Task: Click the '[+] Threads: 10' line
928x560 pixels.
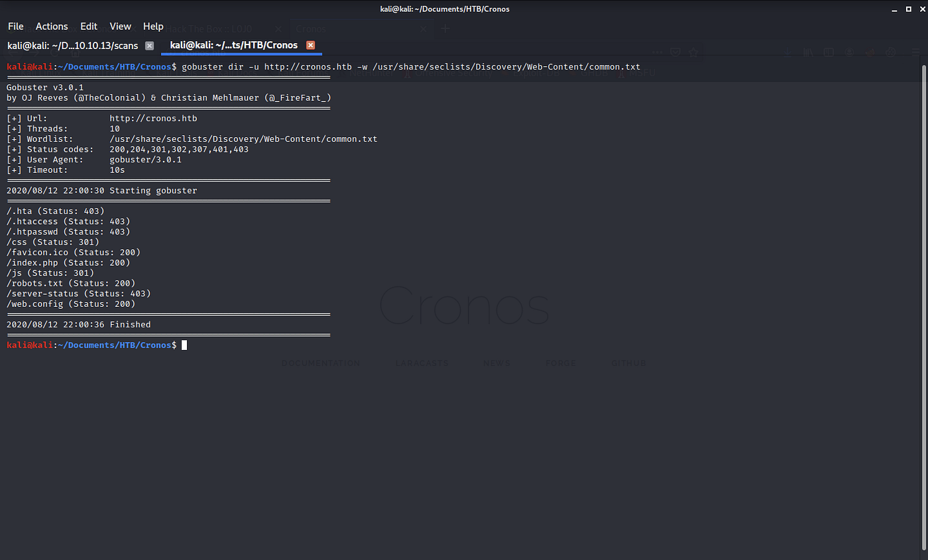Action: [64, 129]
